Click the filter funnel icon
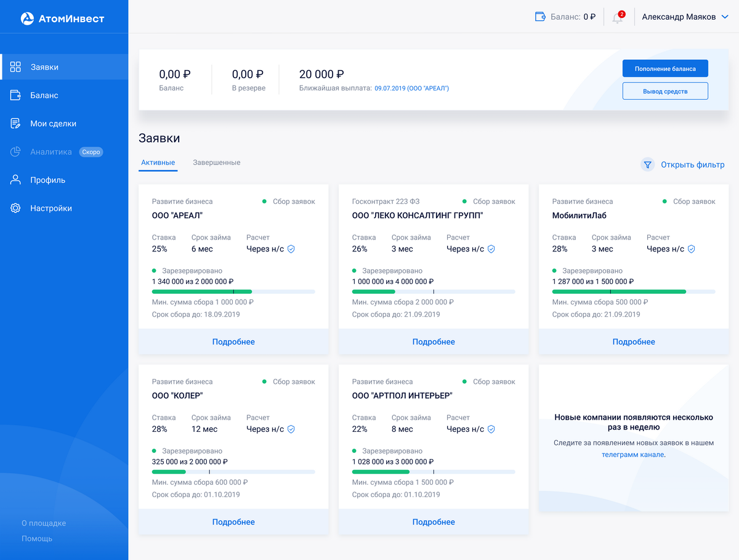 click(x=647, y=164)
